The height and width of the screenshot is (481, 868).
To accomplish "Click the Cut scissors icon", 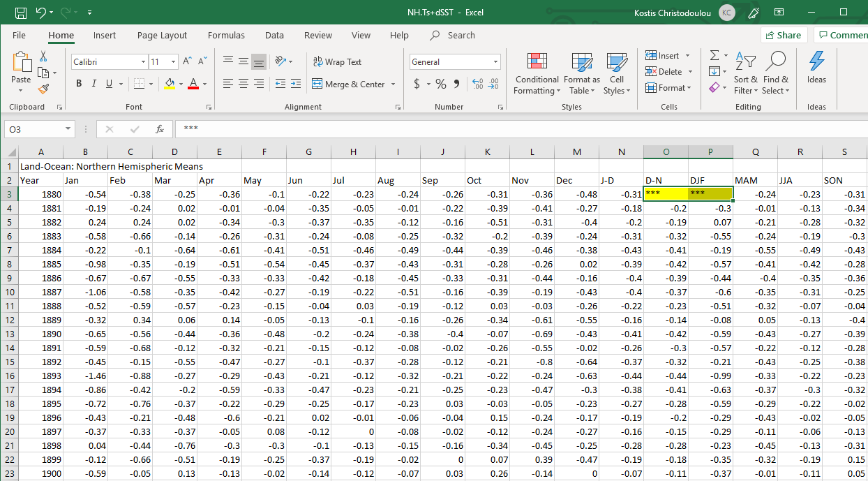I will (44, 57).
